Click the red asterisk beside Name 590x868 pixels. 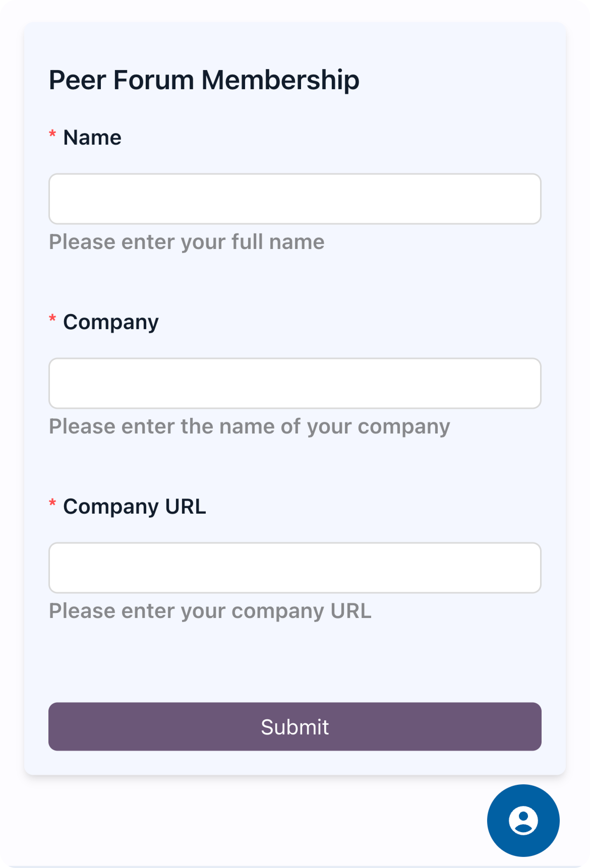click(x=53, y=134)
